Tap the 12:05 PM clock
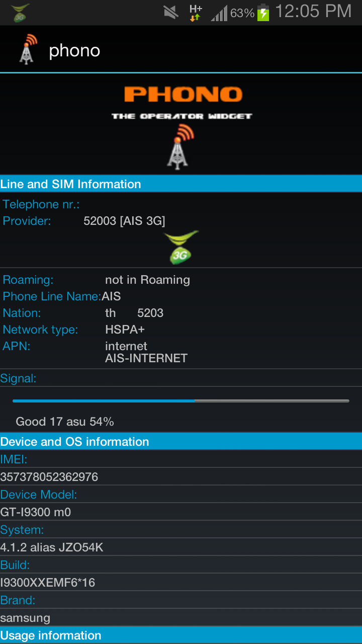The width and height of the screenshot is (362, 644). [313, 12]
